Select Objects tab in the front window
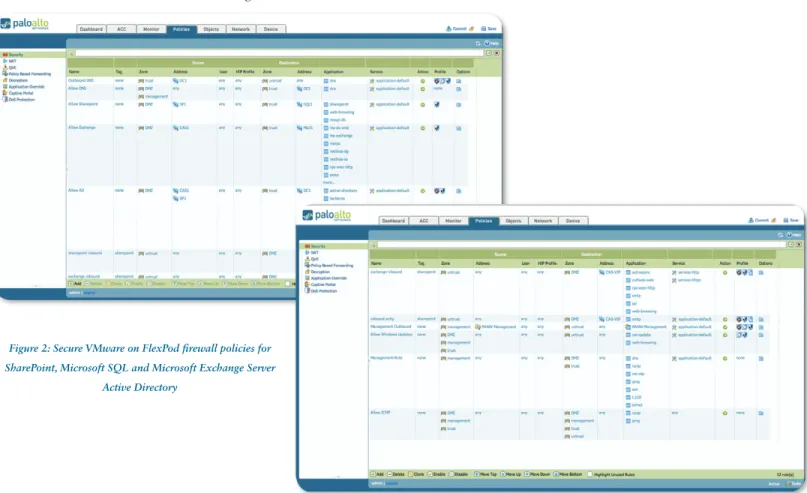807x493 pixels. pyautogui.click(x=513, y=221)
